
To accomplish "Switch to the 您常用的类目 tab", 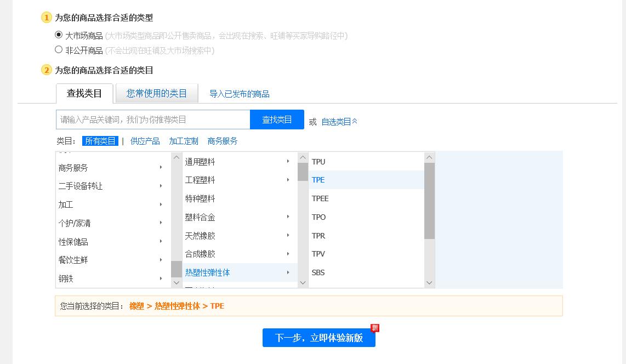I will click(x=157, y=93).
